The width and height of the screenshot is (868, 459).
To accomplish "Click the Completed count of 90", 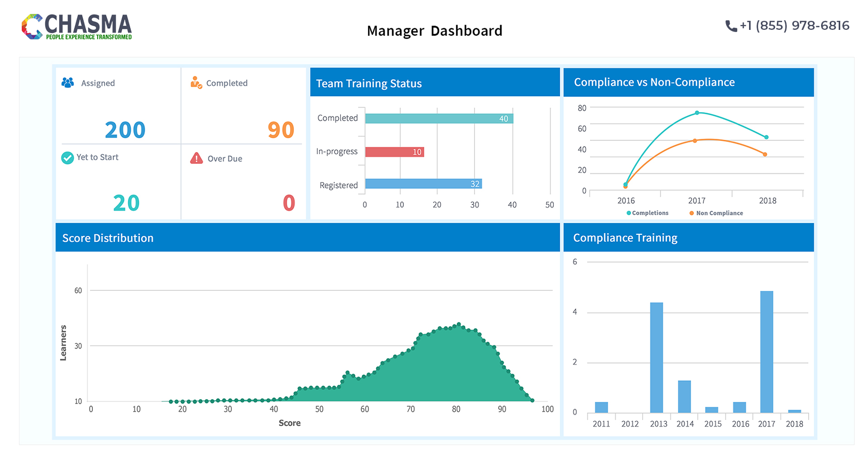I will (281, 130).
